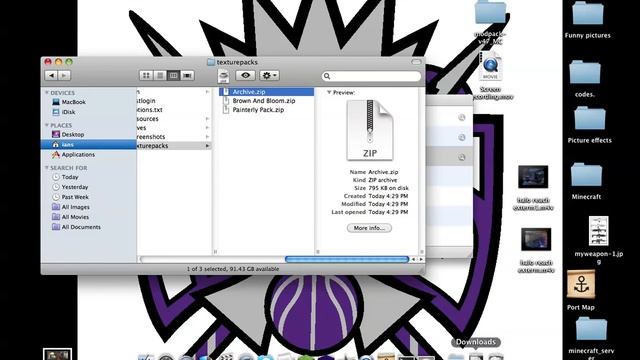
Task: Click the scroll left arrow
Action: click(x=413, y=259)
